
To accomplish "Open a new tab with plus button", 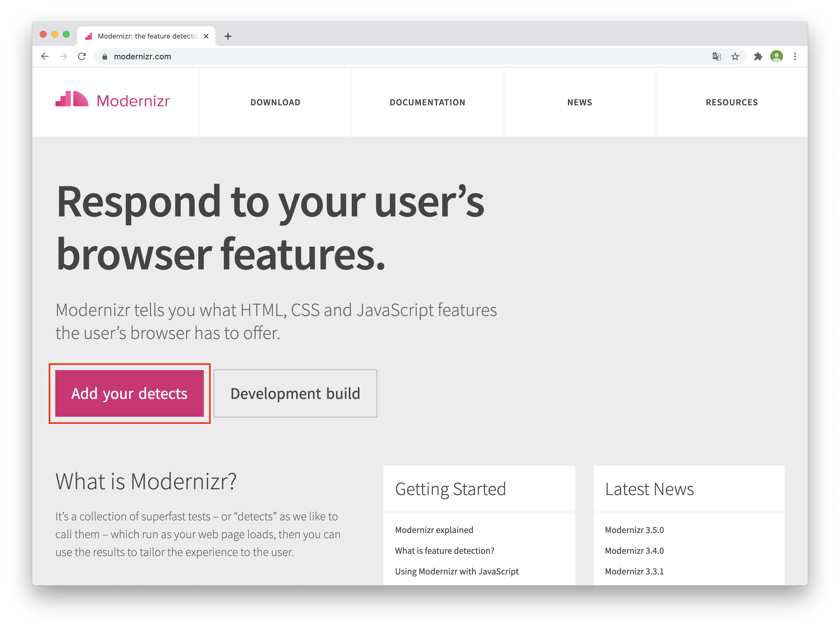I will pos(228,37).
